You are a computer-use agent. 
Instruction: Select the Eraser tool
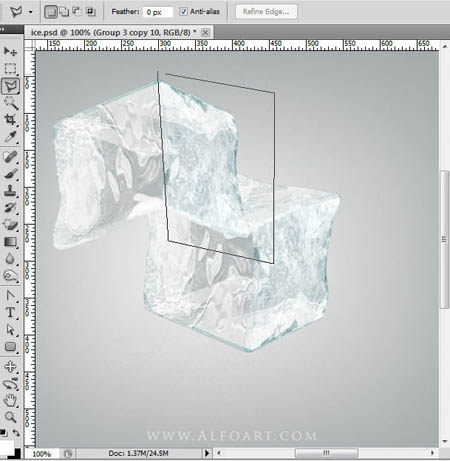(10, 225)
